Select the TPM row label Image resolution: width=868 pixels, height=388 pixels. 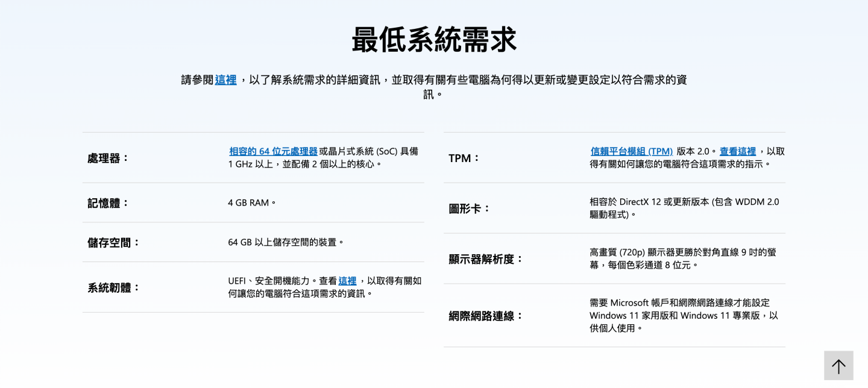click(464, 158)
